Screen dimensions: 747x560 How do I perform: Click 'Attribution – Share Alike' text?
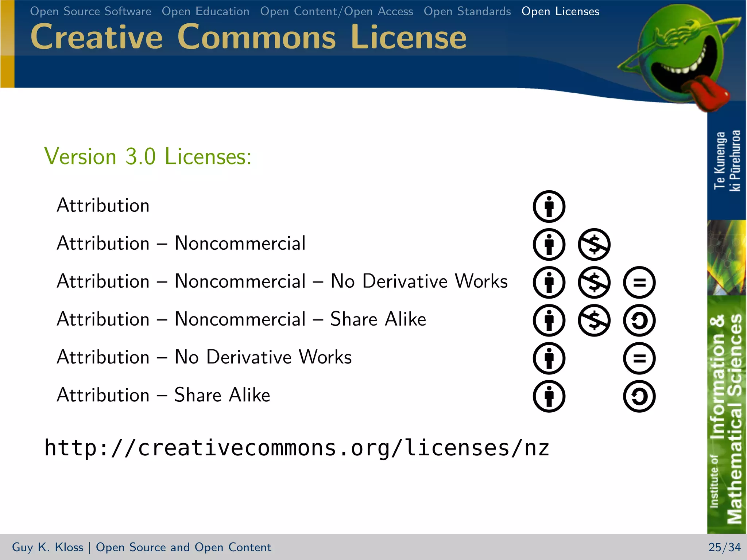163,395
